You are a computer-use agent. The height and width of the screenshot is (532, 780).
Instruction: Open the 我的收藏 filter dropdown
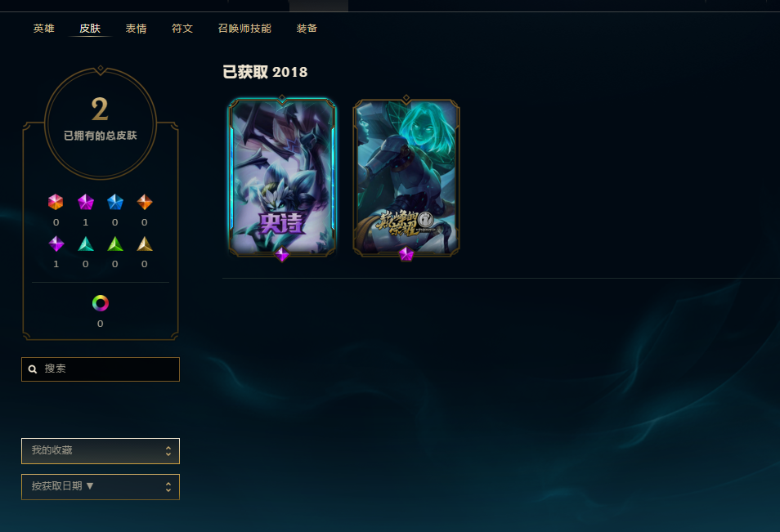coord(101,451)
